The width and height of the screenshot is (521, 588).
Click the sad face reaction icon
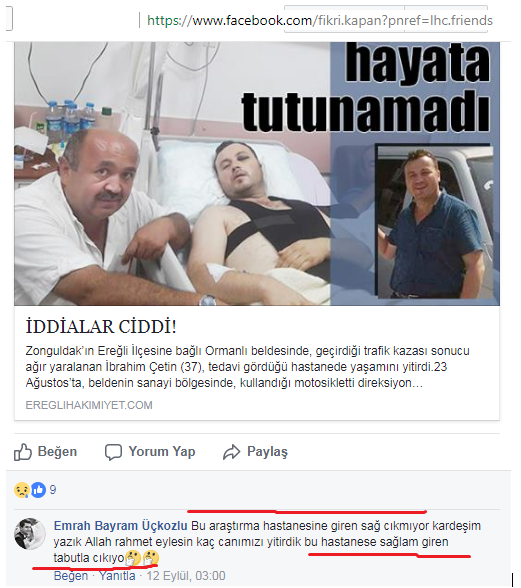pos(22,490)
